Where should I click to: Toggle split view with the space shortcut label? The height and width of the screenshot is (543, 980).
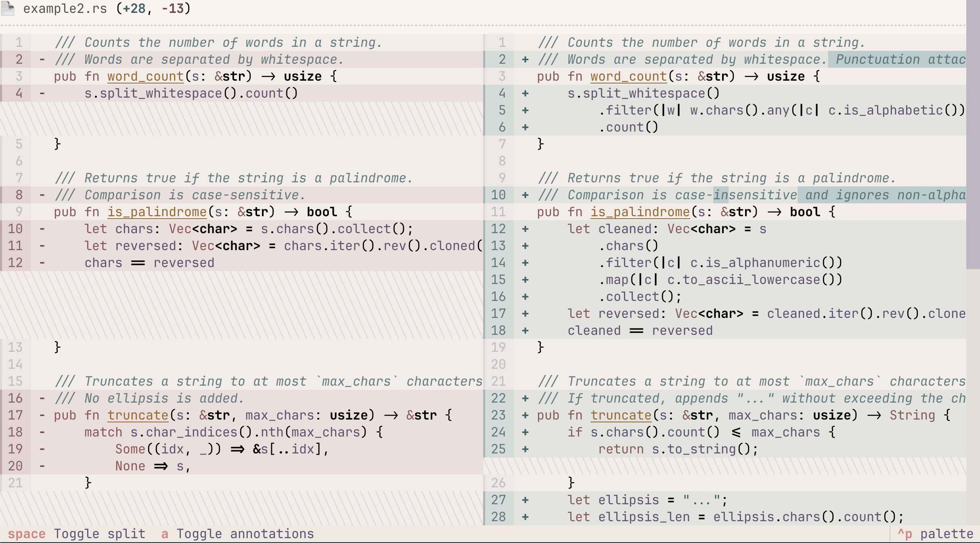pos(27,533)
